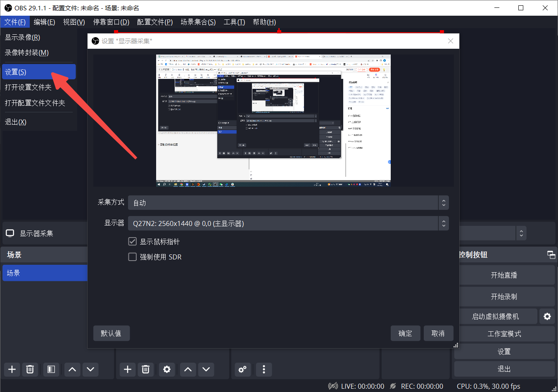Screen dimensions: 558x392
Task: Remove selected source using the Sources trash icon
Action: [x=146, y=369]
